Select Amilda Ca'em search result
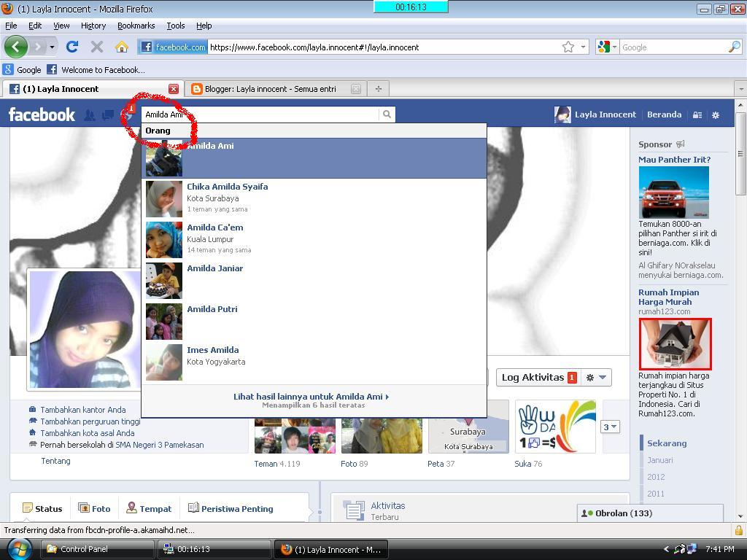 pos(314,240)
